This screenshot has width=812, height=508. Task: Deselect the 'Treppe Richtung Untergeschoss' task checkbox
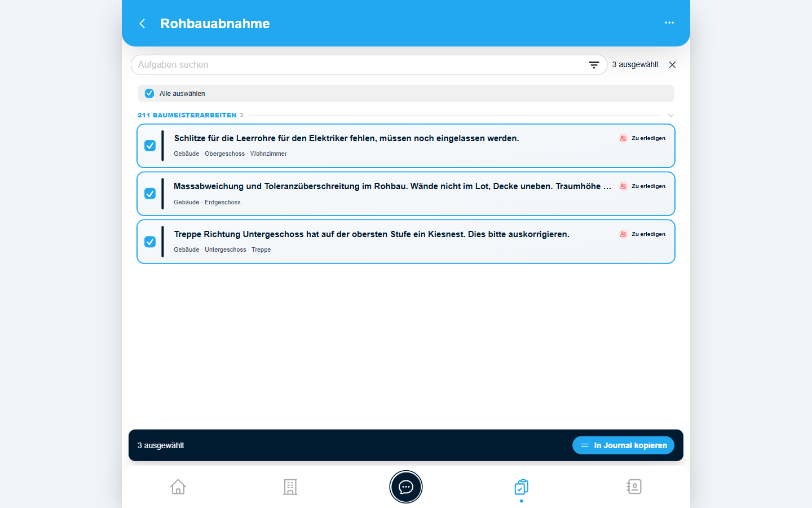[150, 242]
